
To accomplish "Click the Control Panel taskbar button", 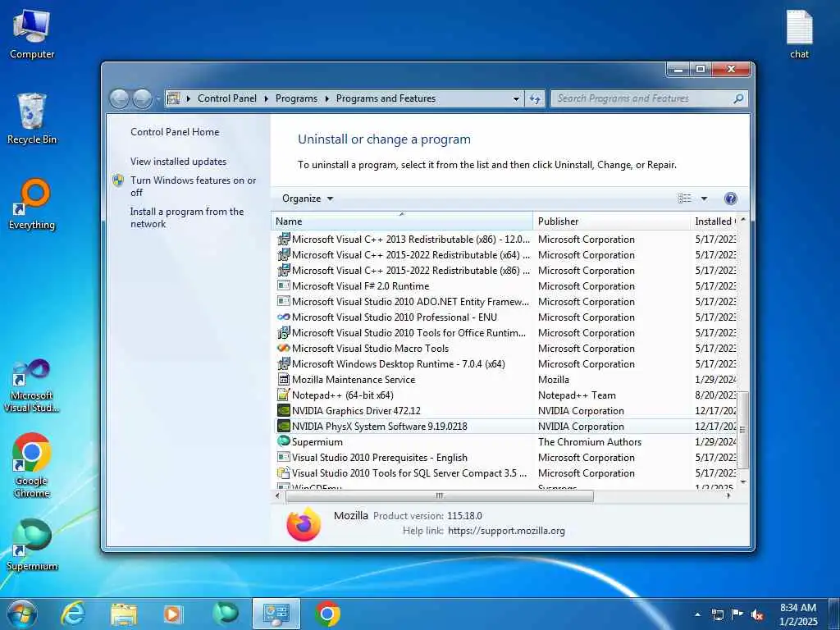I will point(276,614).
